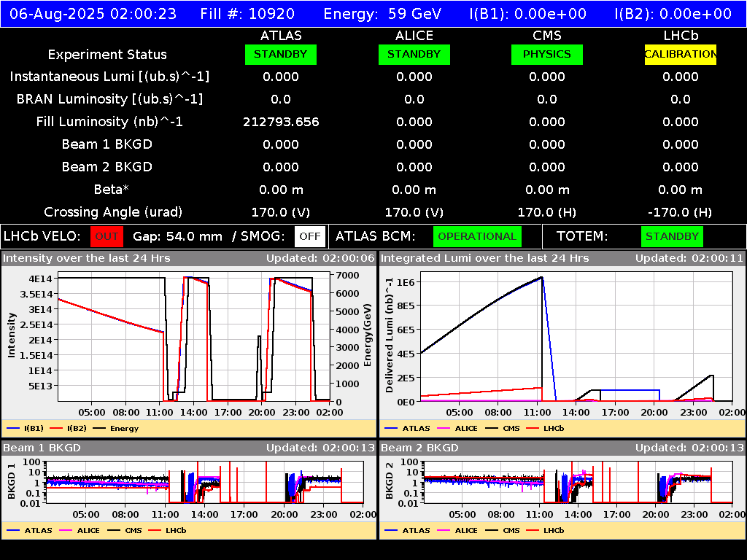Select the date and time 06-Aug-2025 02:00:23
This screenshot has width=747, height=560.
click(x=93, y=13)
